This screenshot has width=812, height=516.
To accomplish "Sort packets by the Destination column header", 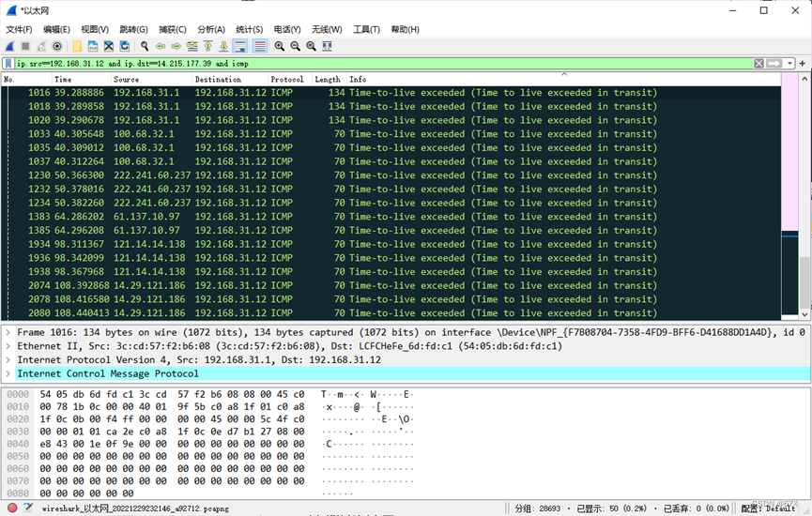I will click(x=230, y=79).
